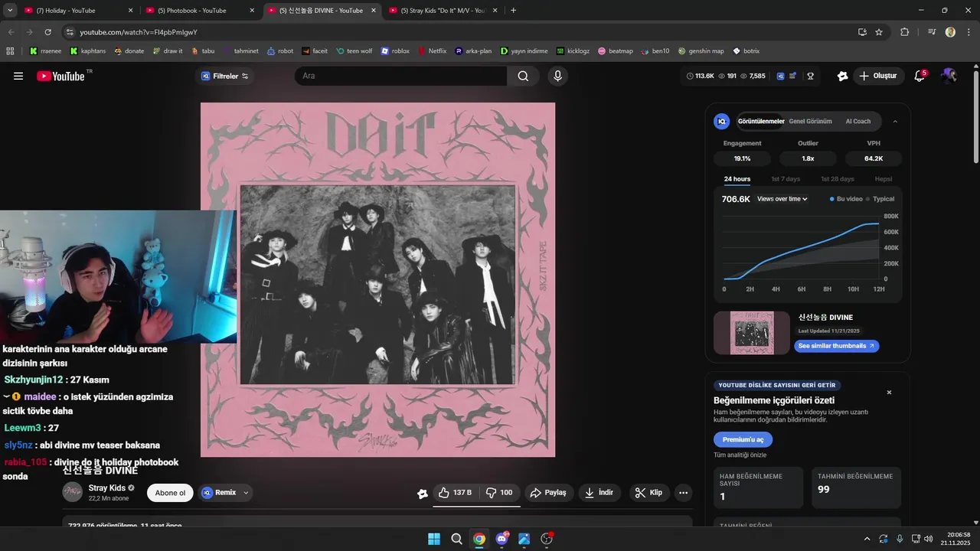Open the Windows Start menu
The width and height of the screenshot is (980, 551).
pos(434,539)
